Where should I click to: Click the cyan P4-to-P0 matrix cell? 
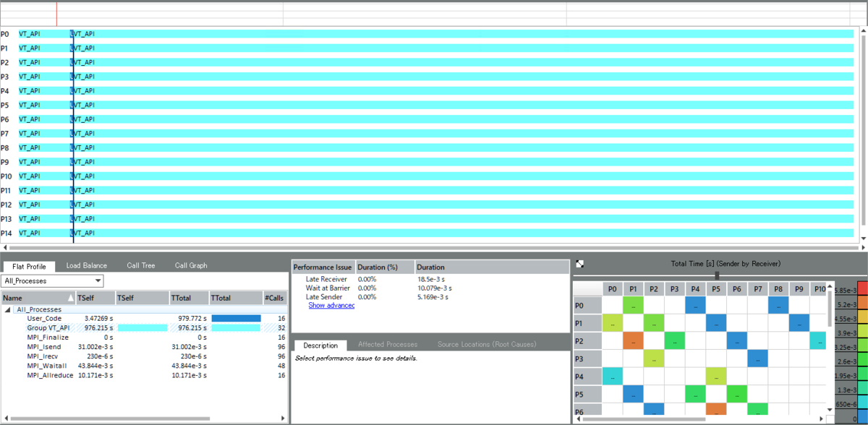612,377
